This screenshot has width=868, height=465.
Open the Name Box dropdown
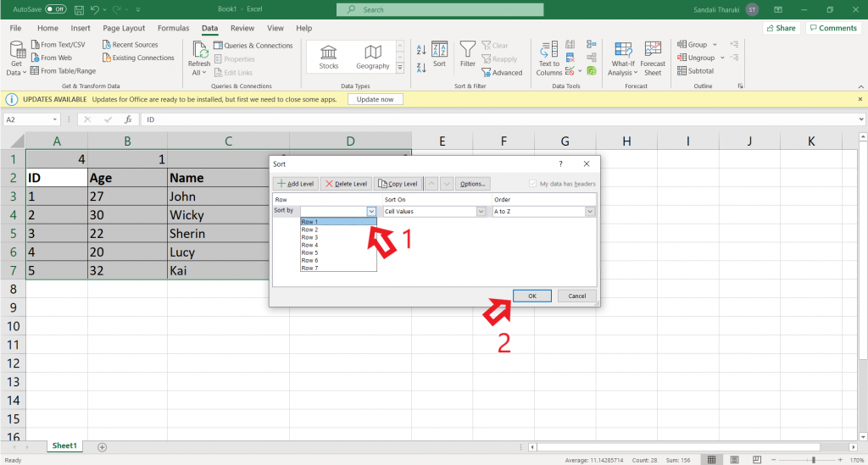pyautogui.click(x=55, y=119)
